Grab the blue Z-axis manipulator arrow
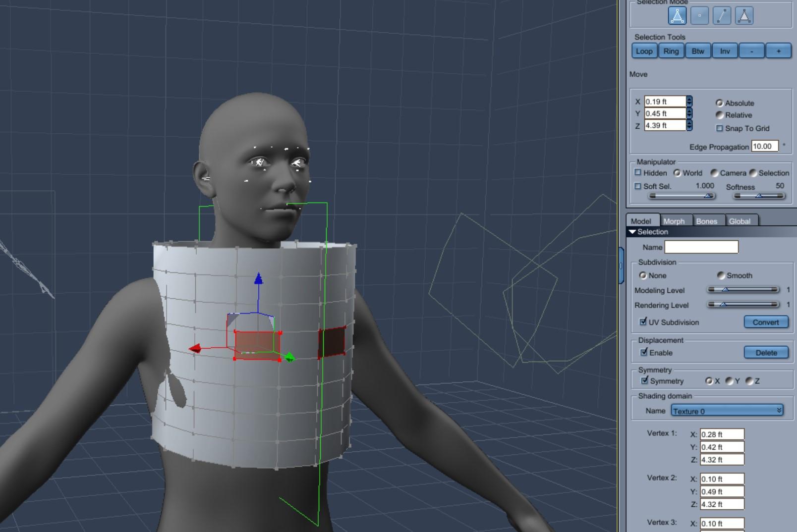Viewport: 797px width, 532px height. click(258, 279)
